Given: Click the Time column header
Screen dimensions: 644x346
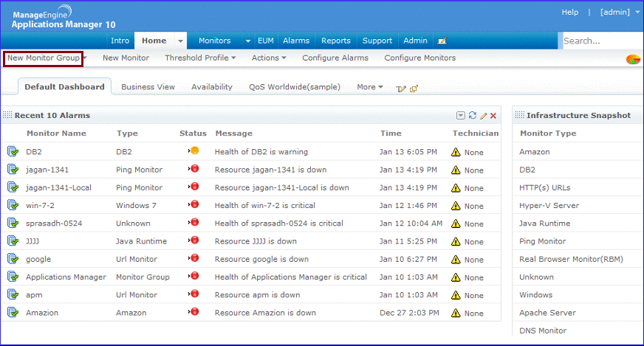Looking at the screenshot, I should coord(391,134).
